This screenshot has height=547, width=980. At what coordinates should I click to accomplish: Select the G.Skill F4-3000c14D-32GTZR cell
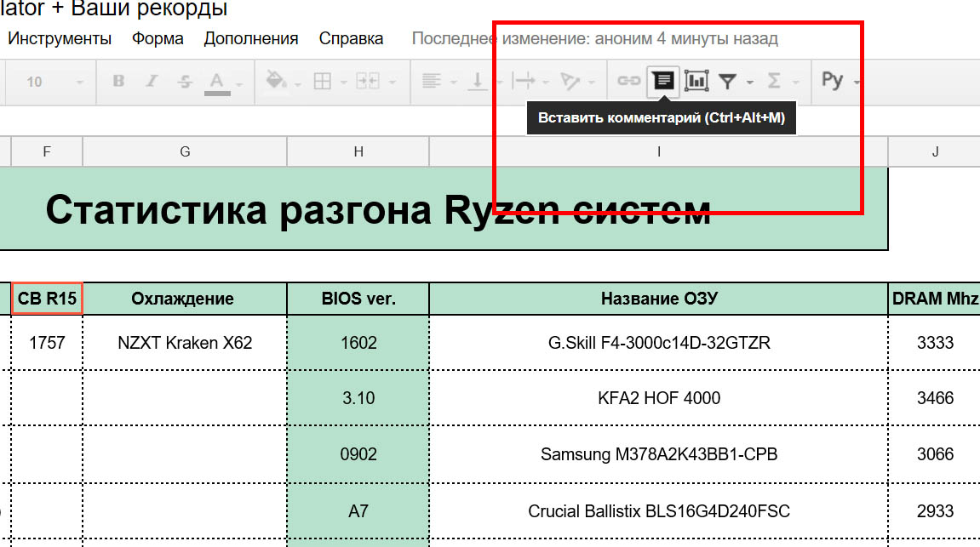659,343
